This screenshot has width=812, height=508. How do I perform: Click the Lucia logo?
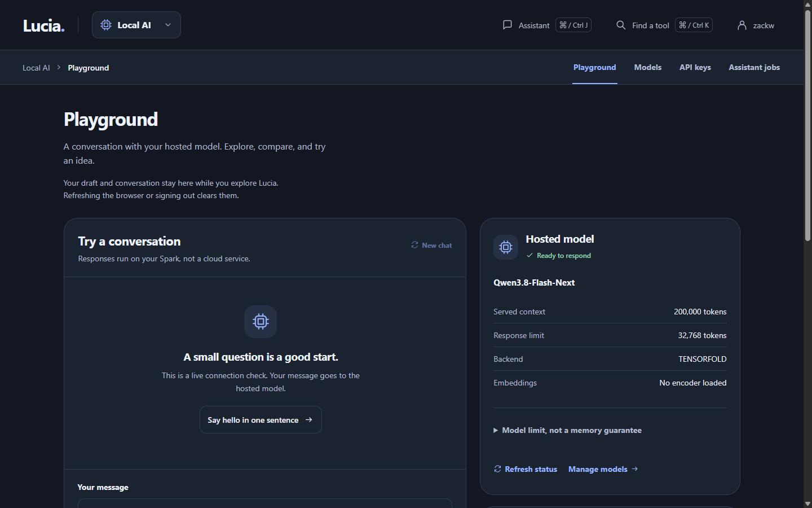click(x=43, y=25)
